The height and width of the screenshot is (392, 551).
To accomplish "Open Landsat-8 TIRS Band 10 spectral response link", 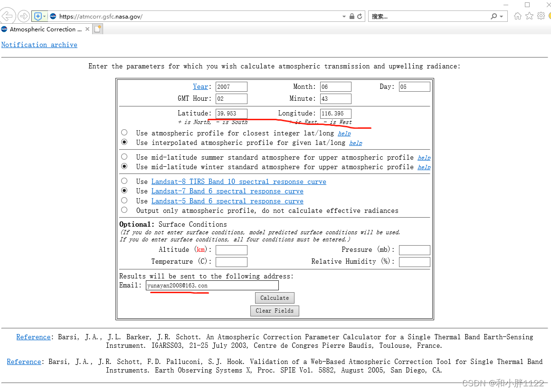I will click(238, 182).
